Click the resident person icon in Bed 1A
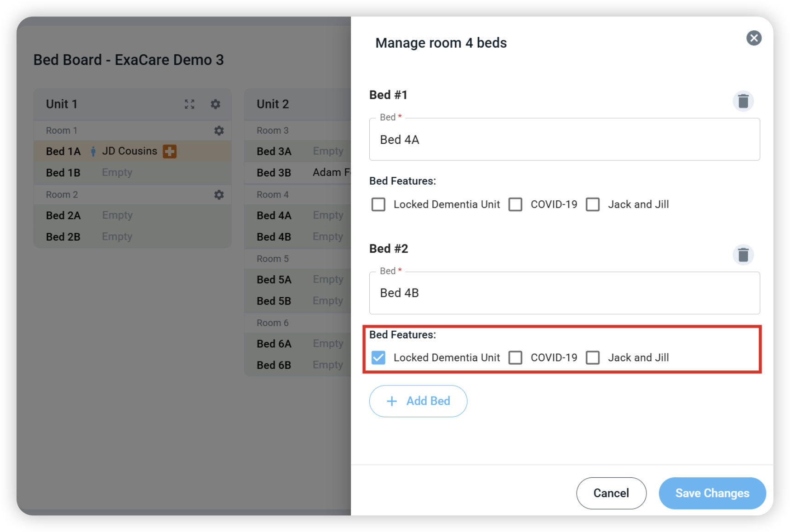This screenshot has width=790, height=532. pyautogui.click(x=93, y=151)
